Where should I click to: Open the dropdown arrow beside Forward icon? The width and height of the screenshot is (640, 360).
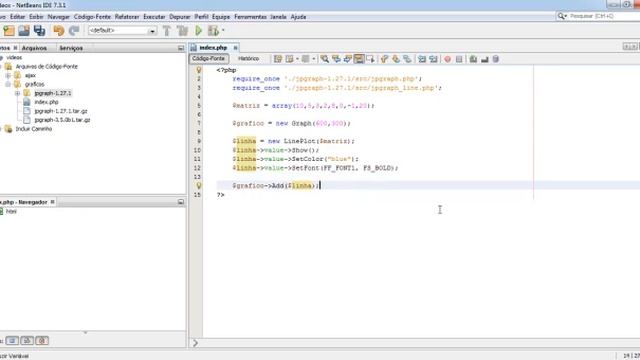click(313, 59)
